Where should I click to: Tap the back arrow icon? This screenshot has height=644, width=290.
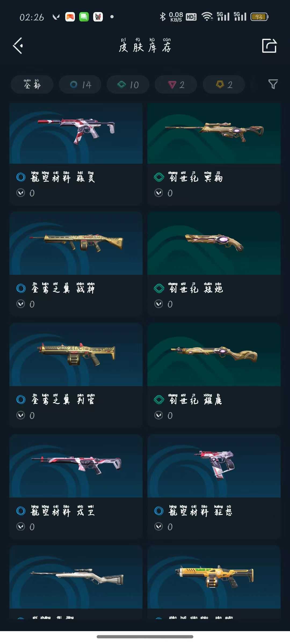18,46
